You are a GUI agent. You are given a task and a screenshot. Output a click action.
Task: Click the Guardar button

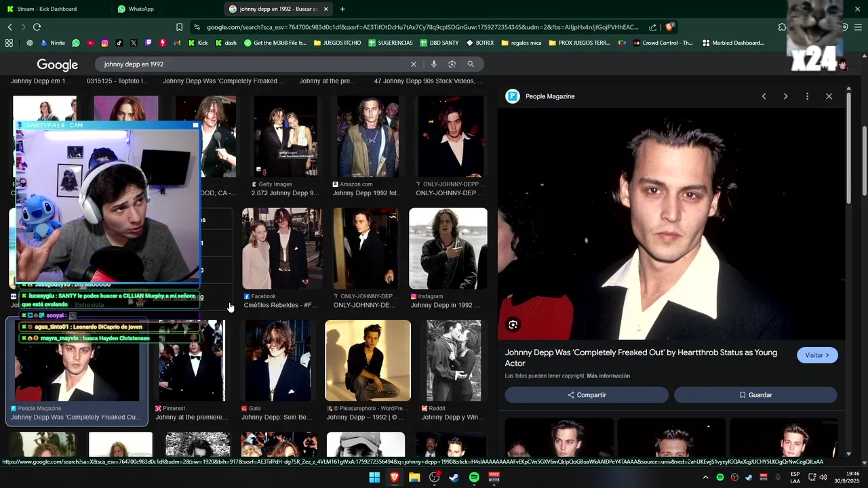[x=755, y=395]
